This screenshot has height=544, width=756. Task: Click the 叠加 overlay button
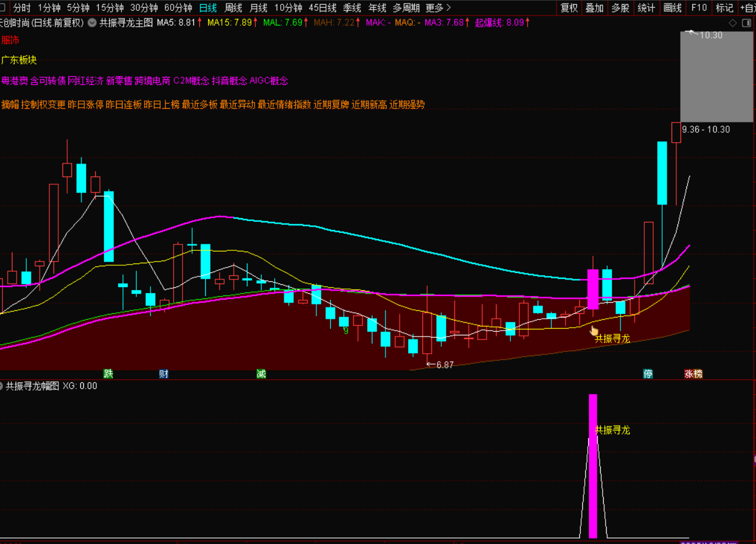594,8
